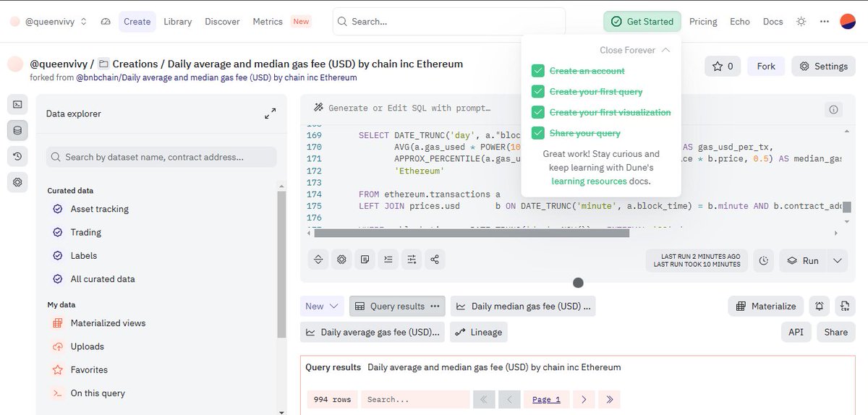This screenshot has height=415, width=868.
Task: Switch to Daily average gas fee (USD) tab
Action: 373,333
